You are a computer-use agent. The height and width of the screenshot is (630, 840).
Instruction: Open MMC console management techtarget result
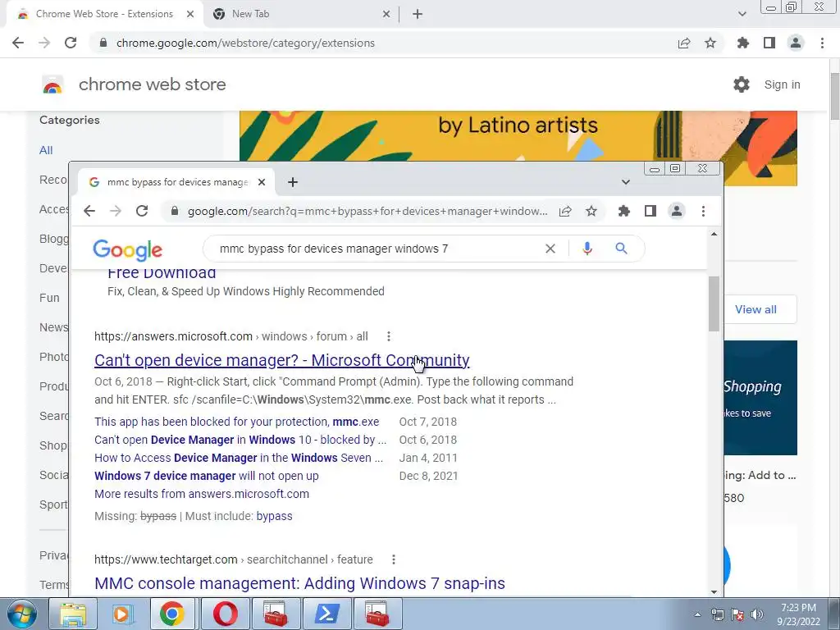pyautogui.click(x=299, y=583)
